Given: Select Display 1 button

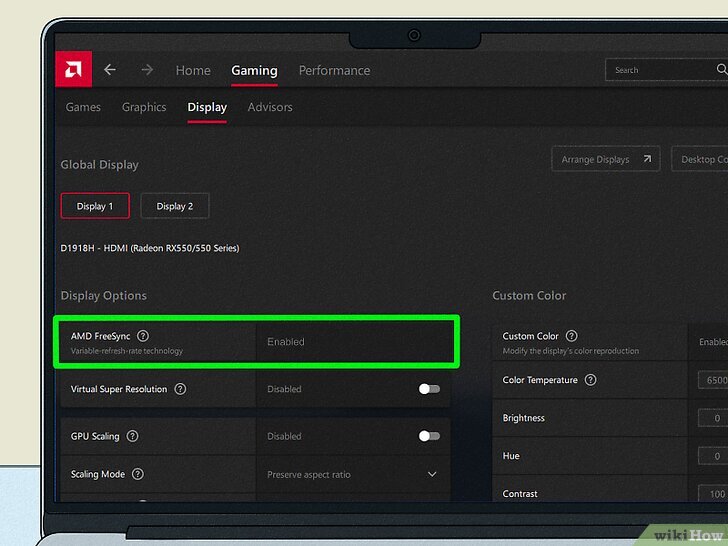Looking at the screenshot, I should point(95,206).
